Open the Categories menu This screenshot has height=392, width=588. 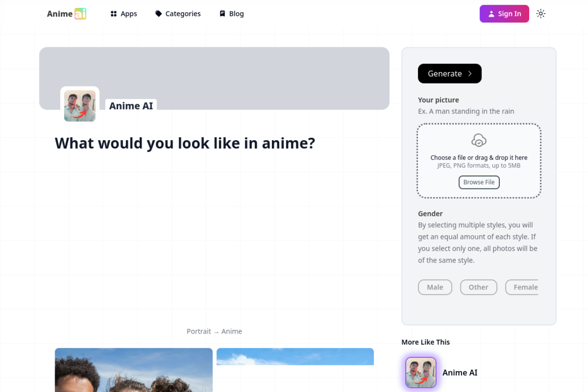pyautogui.click(x=178, y=14)
